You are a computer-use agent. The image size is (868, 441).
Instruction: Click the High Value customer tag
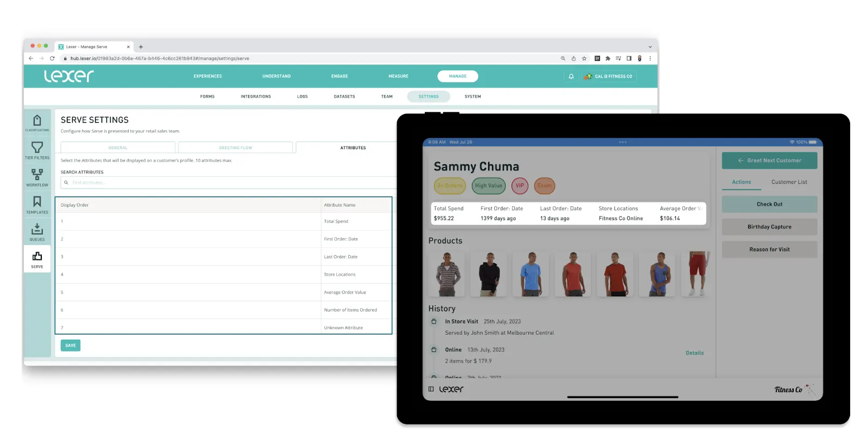pyautogui.click(x=489, y=186)
